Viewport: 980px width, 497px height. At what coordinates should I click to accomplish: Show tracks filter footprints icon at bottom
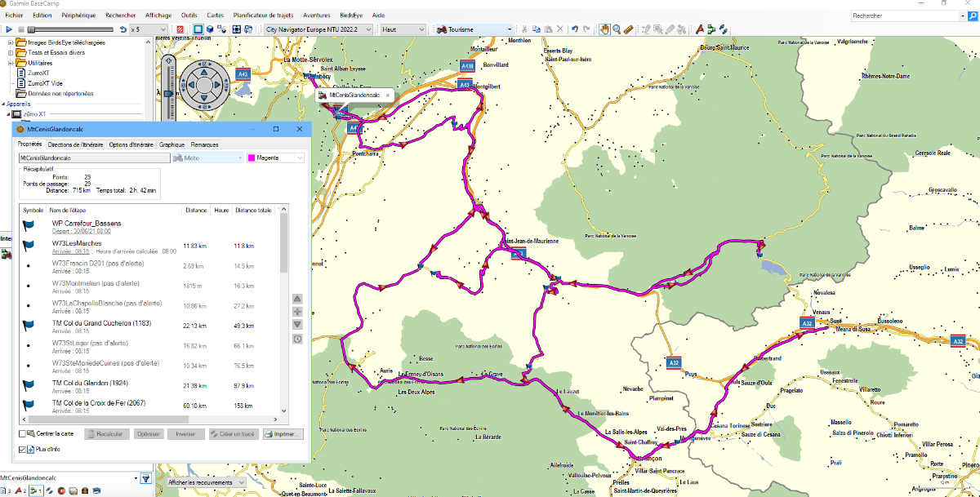point(50,490)
